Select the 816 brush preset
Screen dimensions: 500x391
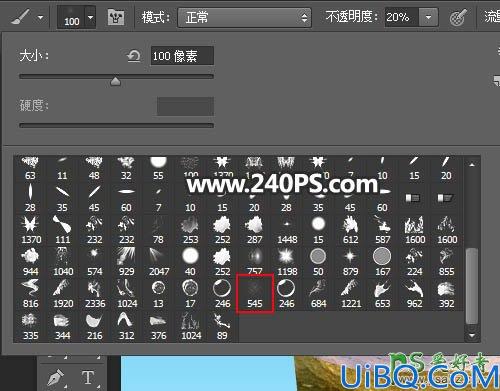(x=30, y=294)
